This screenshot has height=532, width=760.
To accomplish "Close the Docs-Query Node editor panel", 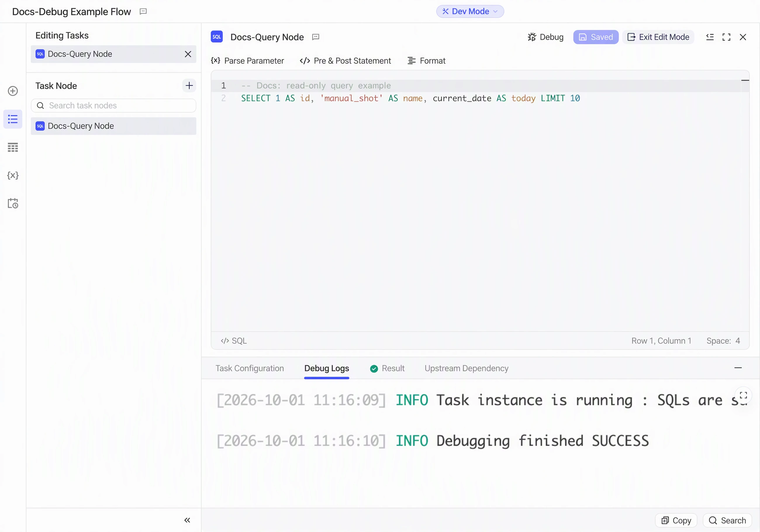I will 743,37.
